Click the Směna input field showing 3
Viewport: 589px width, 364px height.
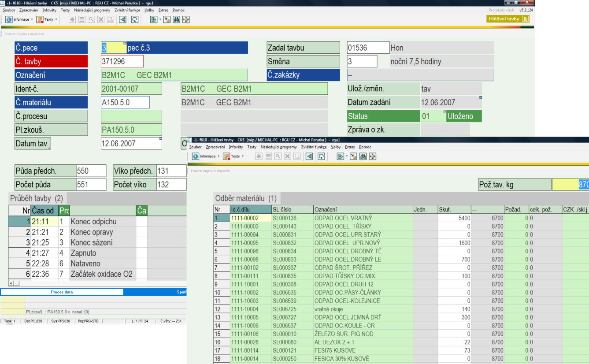(362, 61)
